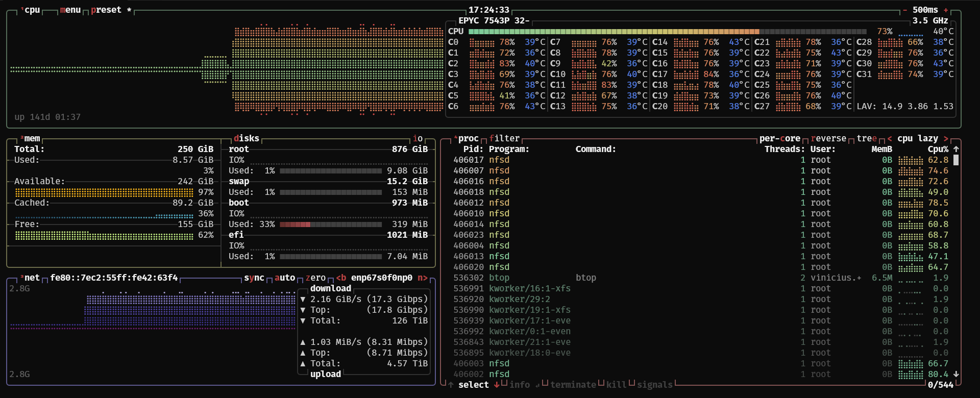Click terminate in the proc footer
The image size is (980, 398).
click(573, 385)
